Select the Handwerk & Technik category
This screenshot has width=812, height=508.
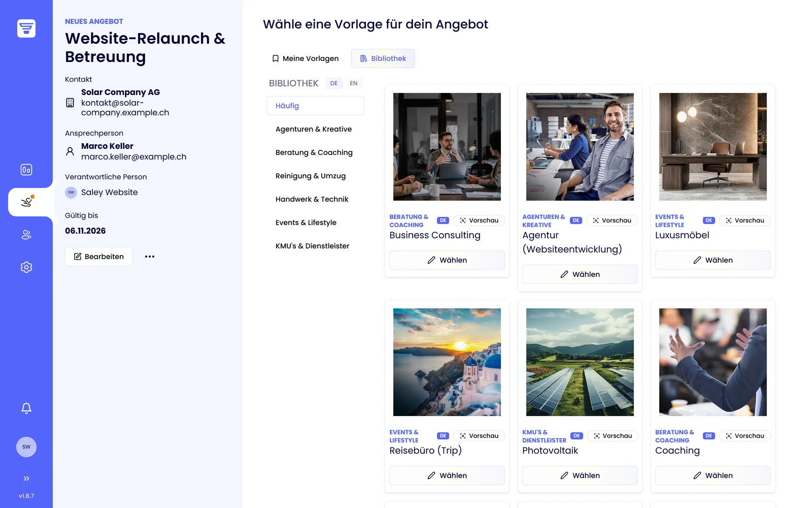(x=316, y=199)
